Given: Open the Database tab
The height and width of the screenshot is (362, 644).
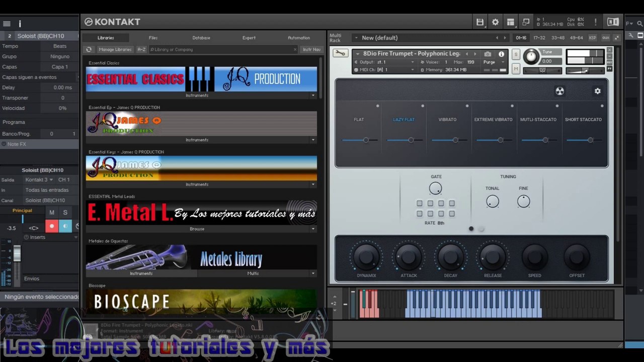Looking at the screenshot, I should coord(201,38).
